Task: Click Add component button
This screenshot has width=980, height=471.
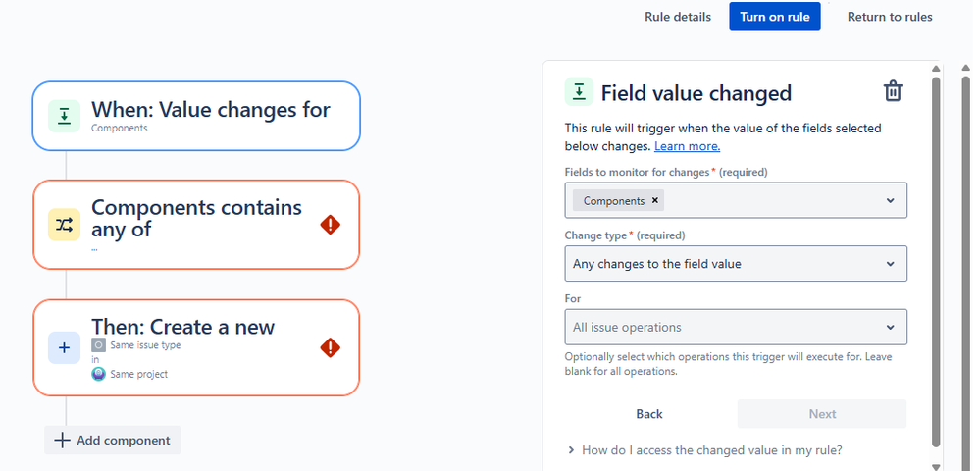Action: 113,441
